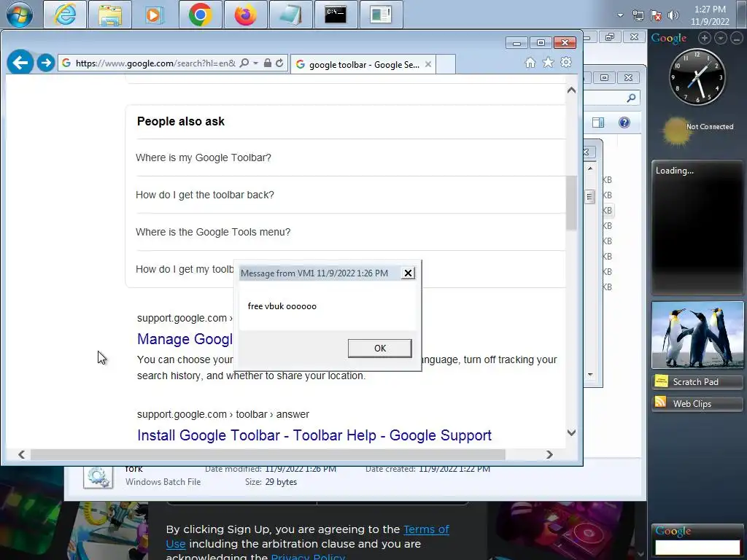Open the volume speaker tray icon
The image size is (747, 560).
(673, 15)
